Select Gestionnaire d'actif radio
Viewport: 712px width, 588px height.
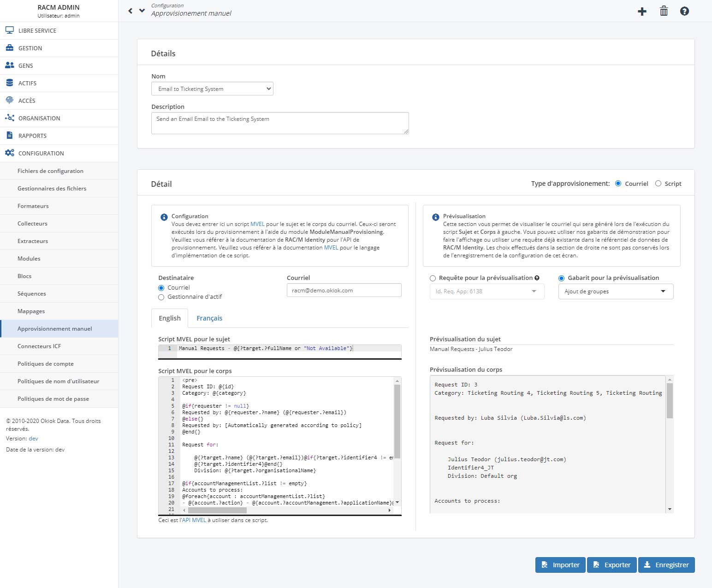pos(161,297)
